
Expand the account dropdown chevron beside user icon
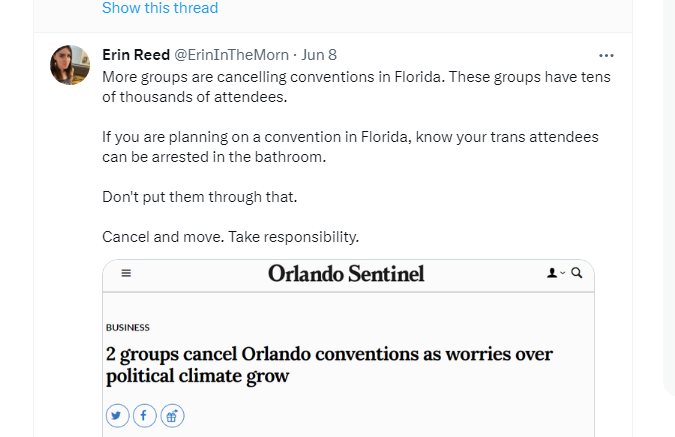pyautogui.click(x=563, y=272)
